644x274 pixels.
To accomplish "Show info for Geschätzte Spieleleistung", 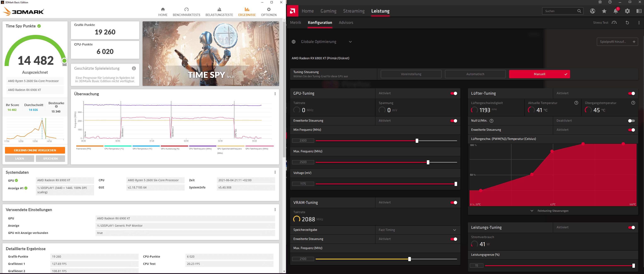I will 134,68.
